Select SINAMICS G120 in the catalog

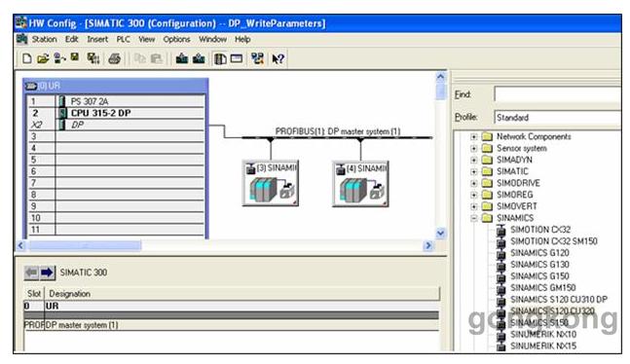[x=539, y=253]
